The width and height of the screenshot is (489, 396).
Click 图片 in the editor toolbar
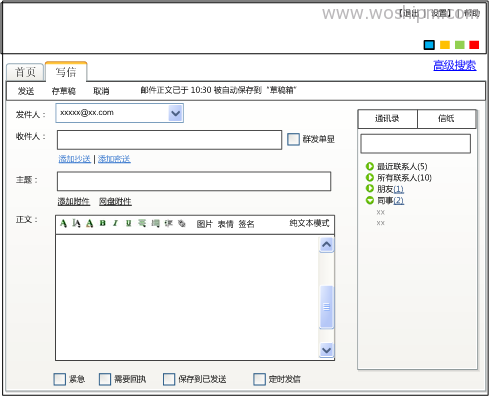tap(204, 224)
